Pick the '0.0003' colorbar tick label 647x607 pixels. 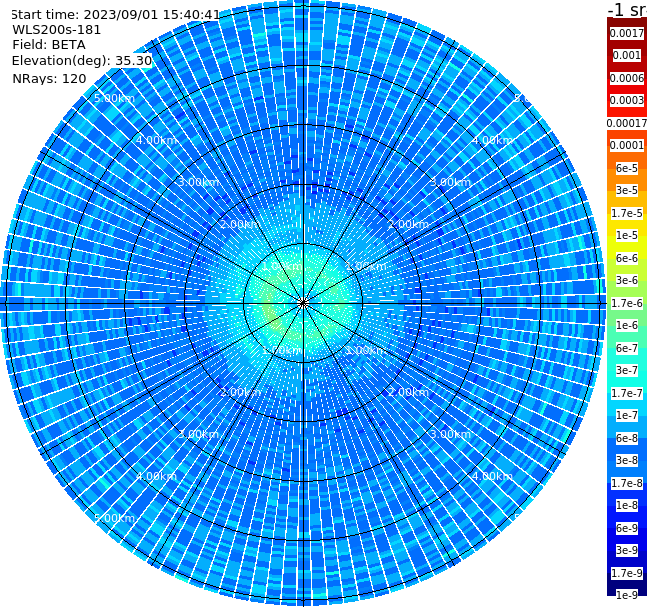pyautogui.click(x=626, y=100)
